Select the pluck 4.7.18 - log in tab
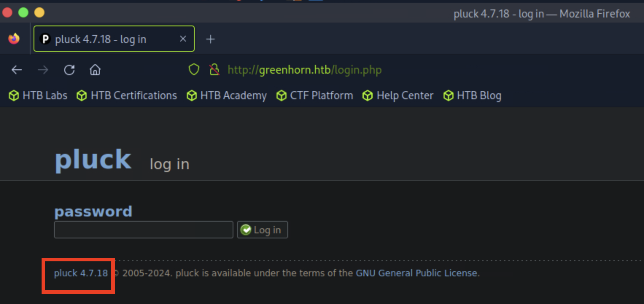 tap(106, 39)
